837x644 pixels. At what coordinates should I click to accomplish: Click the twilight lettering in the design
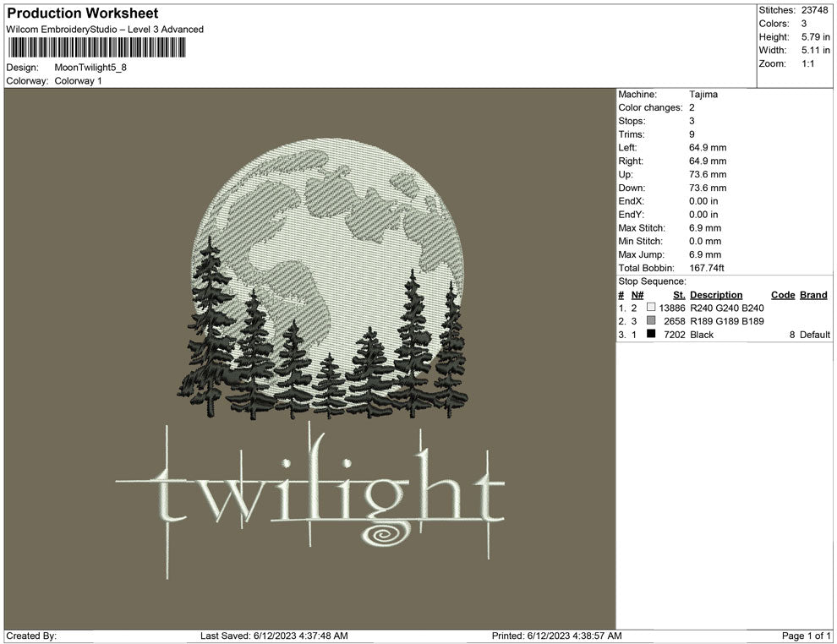pyautogui.click(x=309, y=499)
